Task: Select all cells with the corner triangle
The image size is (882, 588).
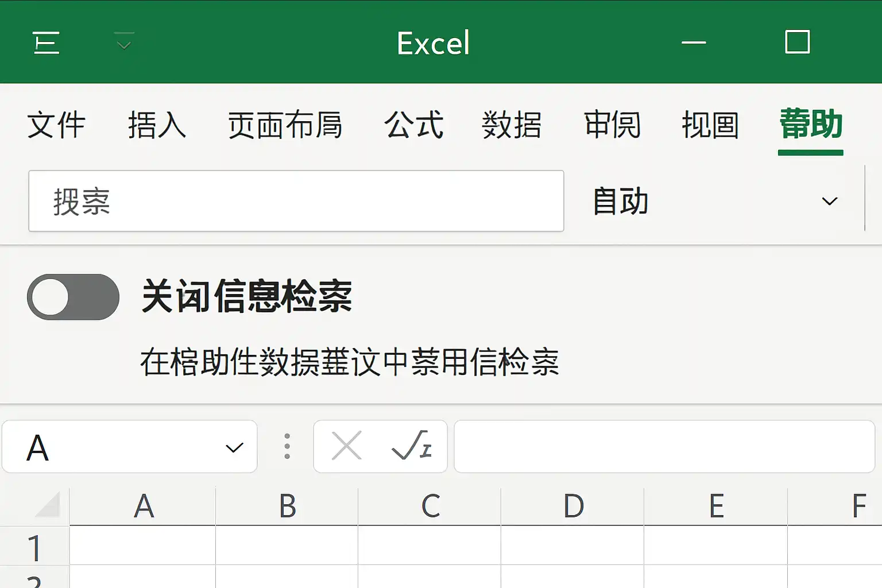Action: 46,505
